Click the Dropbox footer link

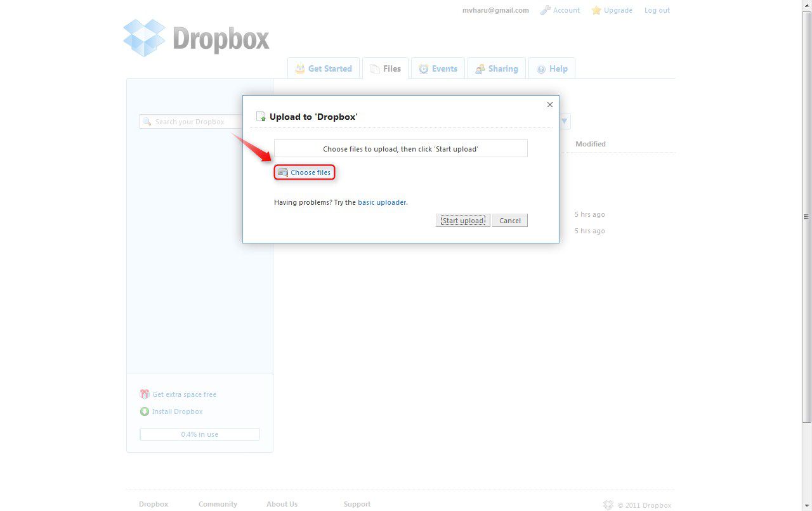(x=154, y=504)
